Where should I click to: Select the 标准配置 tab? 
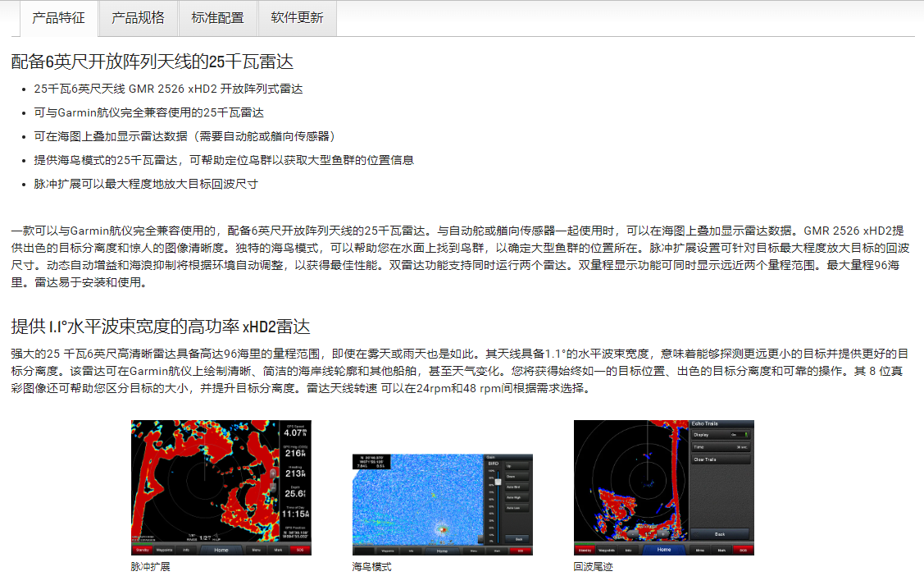pyautogui.click(x=218, y=18)
